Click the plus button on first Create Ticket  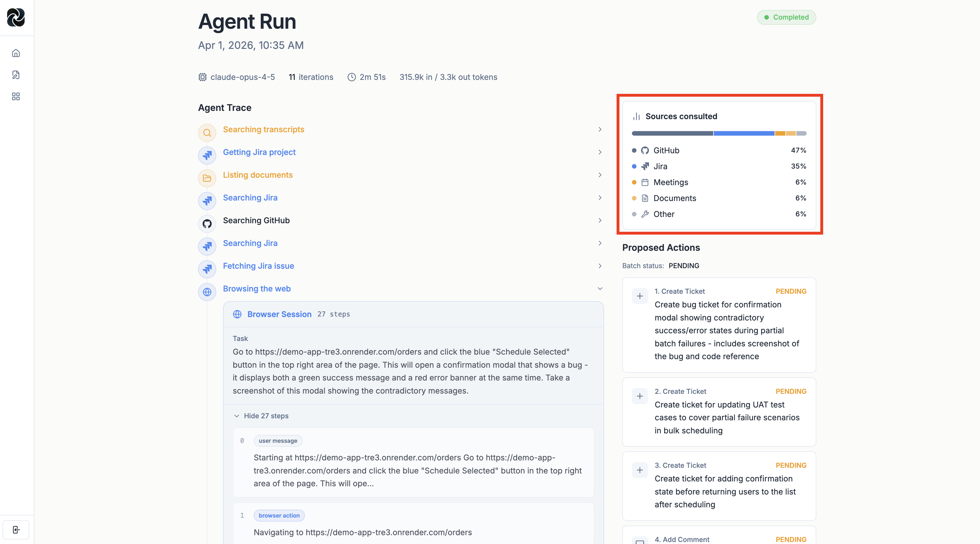pos(640,296)
